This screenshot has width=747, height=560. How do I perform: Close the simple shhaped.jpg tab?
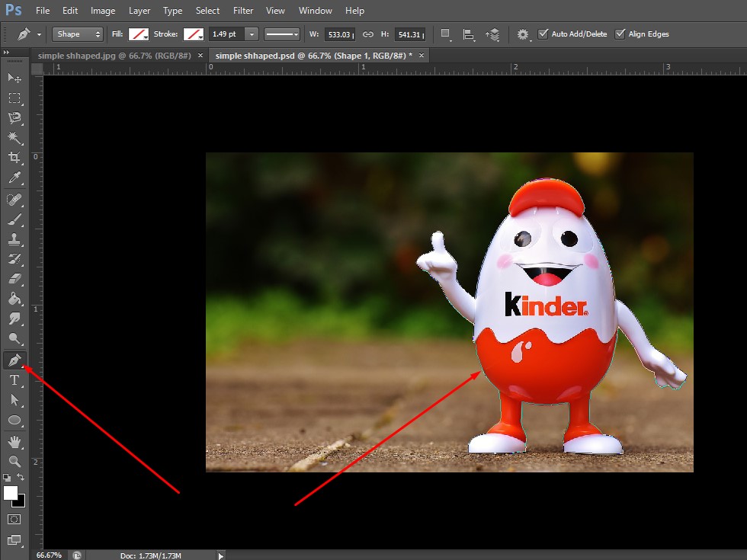tap(200, 56)
